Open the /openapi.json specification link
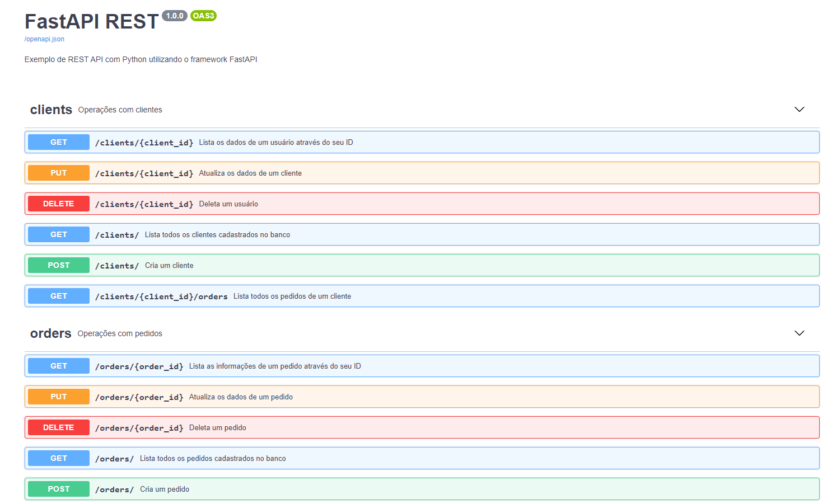 pyautogui.click(x=44, y=39)
